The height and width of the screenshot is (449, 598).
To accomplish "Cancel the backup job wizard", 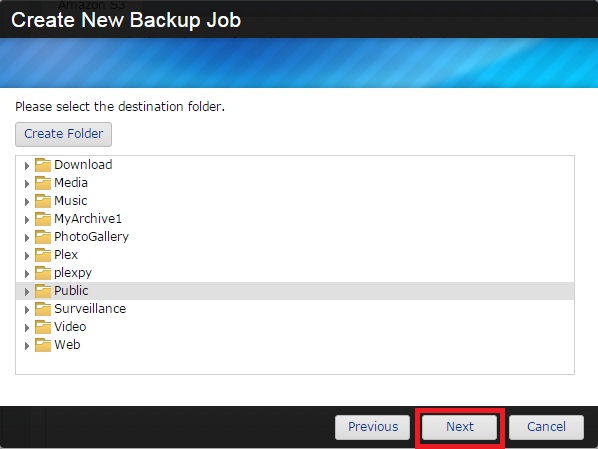I will (x=546, y=427).
